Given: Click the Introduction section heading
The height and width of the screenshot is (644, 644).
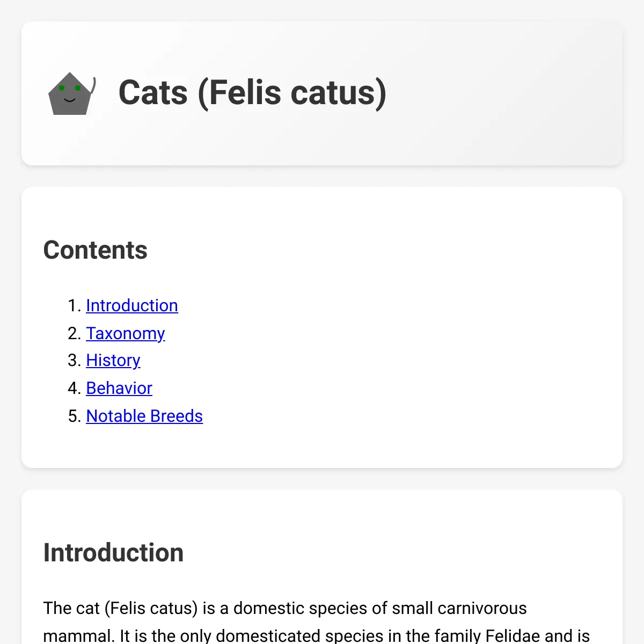Looking at the screenshot, I should pyautogui.click(x=113, y=553).
